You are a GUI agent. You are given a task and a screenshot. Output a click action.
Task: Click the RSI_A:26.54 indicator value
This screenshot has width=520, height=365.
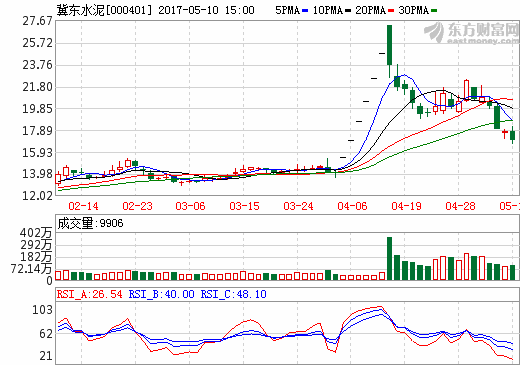tap(90, 294)
